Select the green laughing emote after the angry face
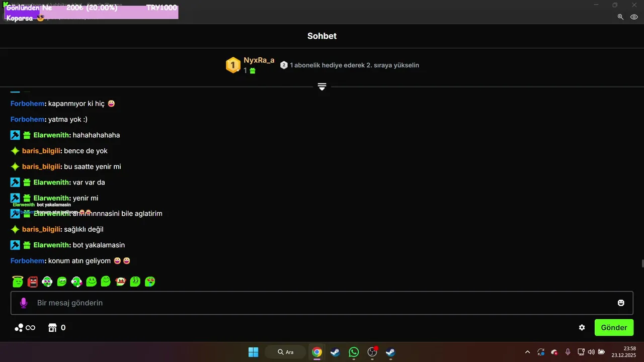 [47, 282]
